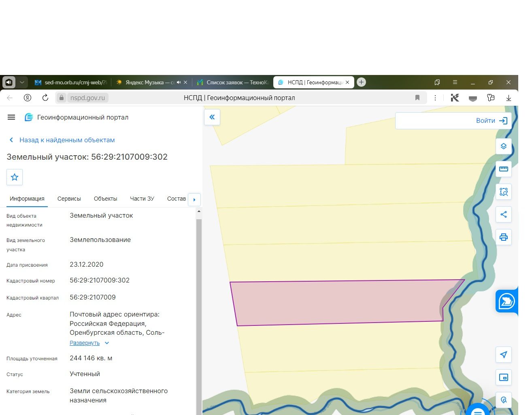Switch to the Сервисы tab

point(69,199)
